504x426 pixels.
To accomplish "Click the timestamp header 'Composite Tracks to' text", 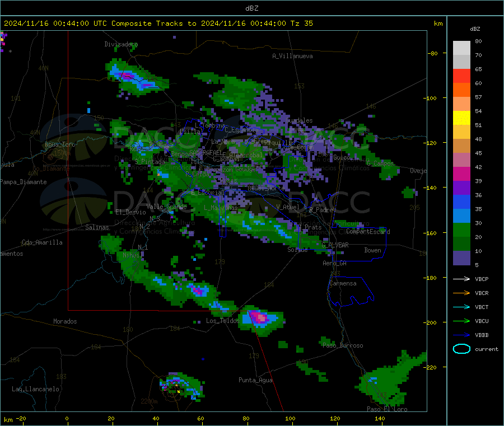I will coord(153,24).
